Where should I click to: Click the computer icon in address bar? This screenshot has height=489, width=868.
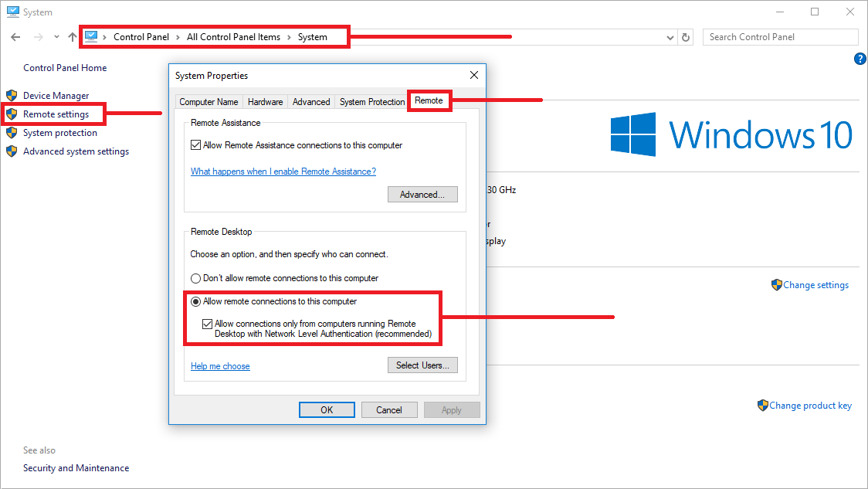pos(91,36)
